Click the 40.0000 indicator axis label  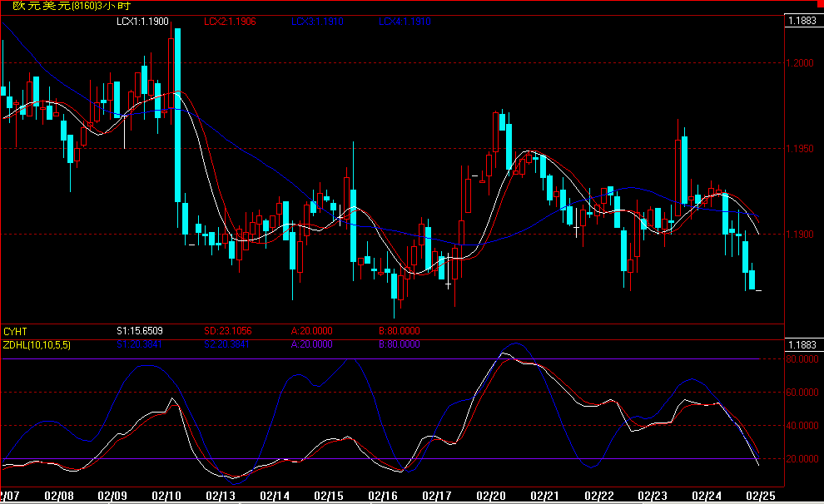pos(802,426)
